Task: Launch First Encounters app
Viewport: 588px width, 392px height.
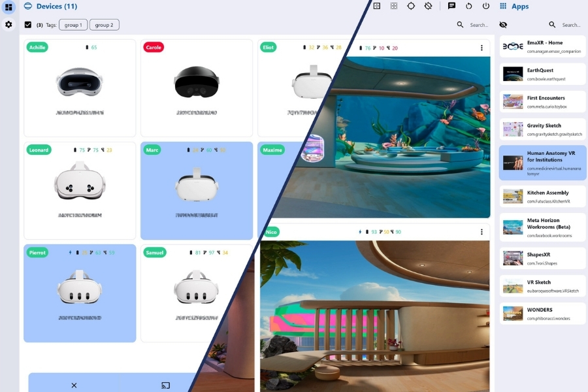Action: point(542,102)
